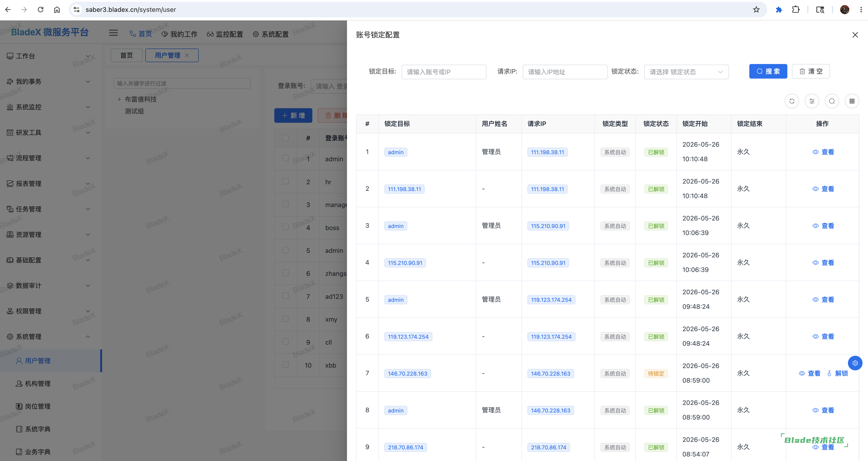Open the 用户管理 sidebar item
Image resolution: width=868 pixels, height=461 pixels.
(x=51, y=361)
